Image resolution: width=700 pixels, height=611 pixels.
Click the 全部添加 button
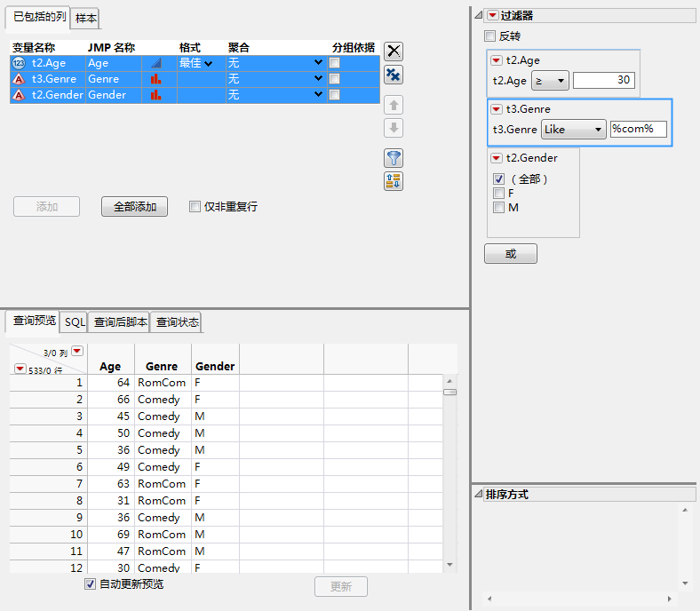pos(134,207)
